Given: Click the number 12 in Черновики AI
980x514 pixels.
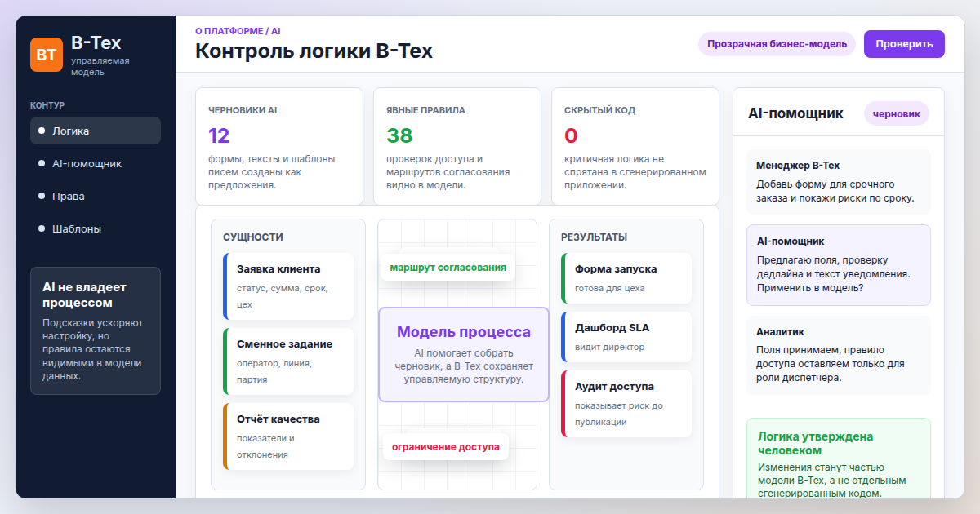Looking at the screenshot, I should click(219, 135).
